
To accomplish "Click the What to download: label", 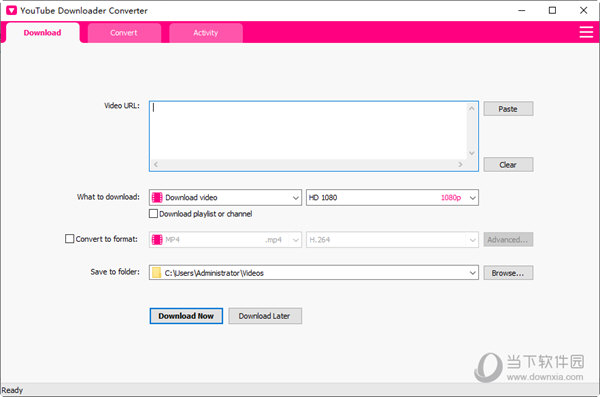I will tap(108, 197).
